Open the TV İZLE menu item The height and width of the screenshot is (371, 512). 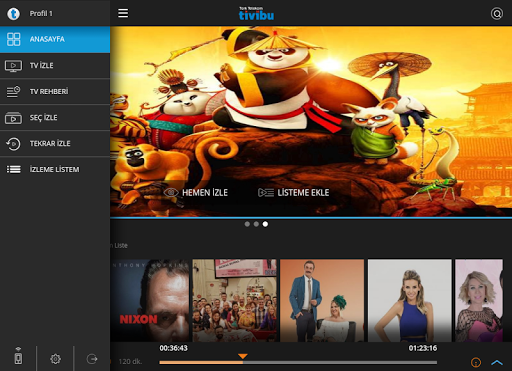point(55,65)
